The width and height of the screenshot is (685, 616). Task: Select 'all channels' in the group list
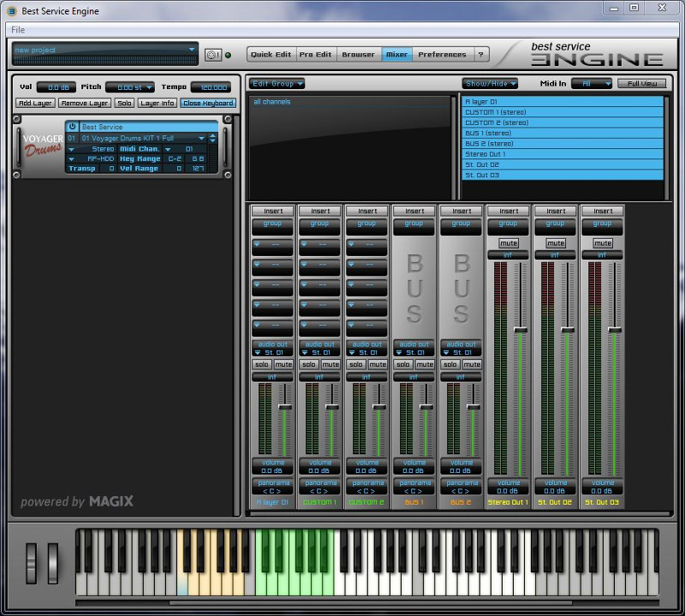click(x=352, y=102)
